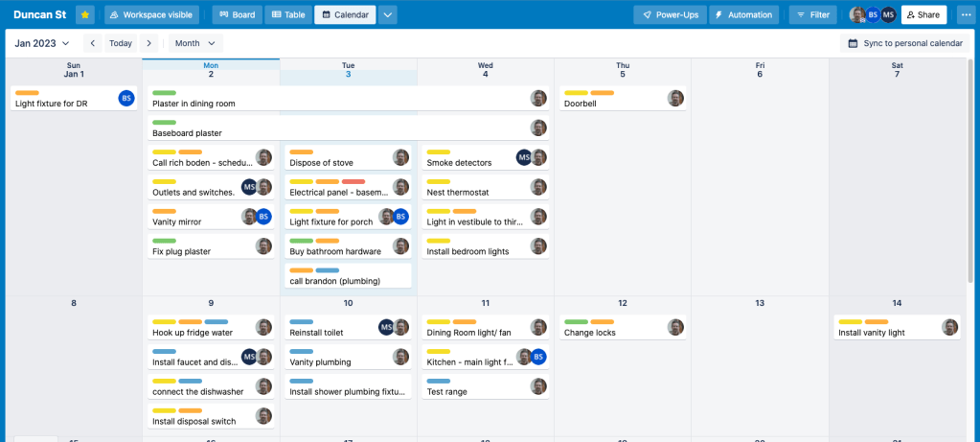The width and height of the screenshot is (980, 442).
Task: Click Sync to personal calendar
Action: coord(905,43)
